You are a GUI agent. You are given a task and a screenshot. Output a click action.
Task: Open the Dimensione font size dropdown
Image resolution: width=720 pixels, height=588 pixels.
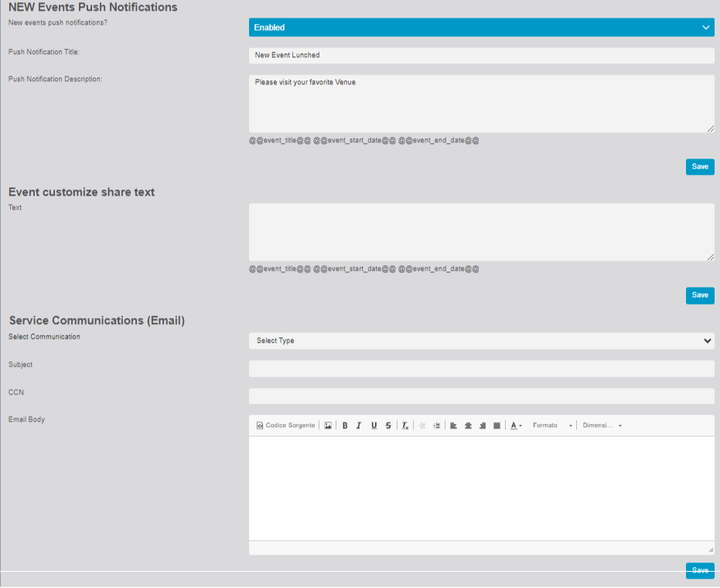click(602, 426)
